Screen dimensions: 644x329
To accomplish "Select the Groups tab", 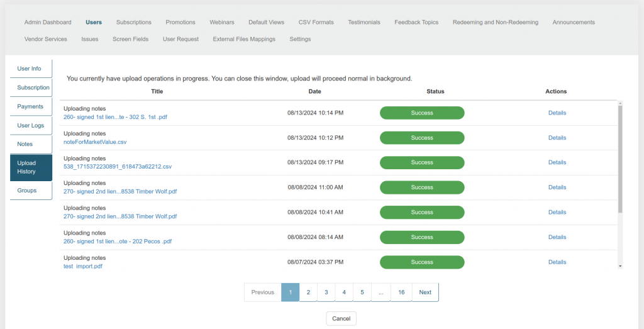I will (27, 191).
